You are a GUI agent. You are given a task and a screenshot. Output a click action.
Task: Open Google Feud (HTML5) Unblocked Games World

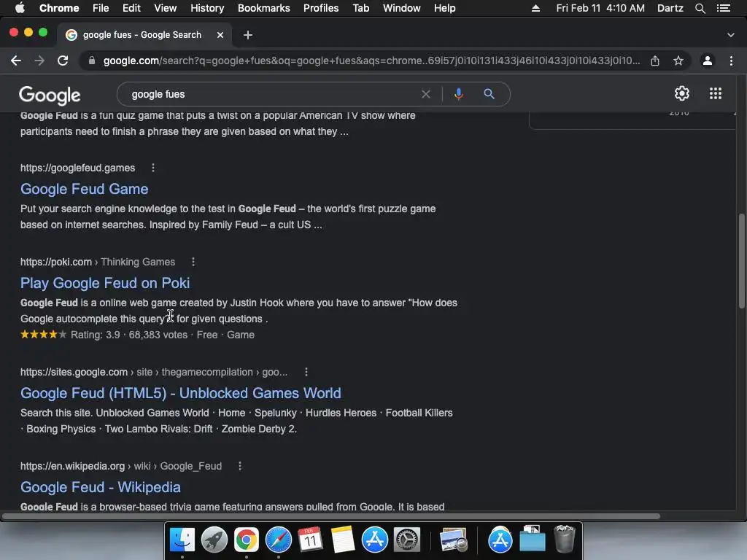[x=181, y=393]
